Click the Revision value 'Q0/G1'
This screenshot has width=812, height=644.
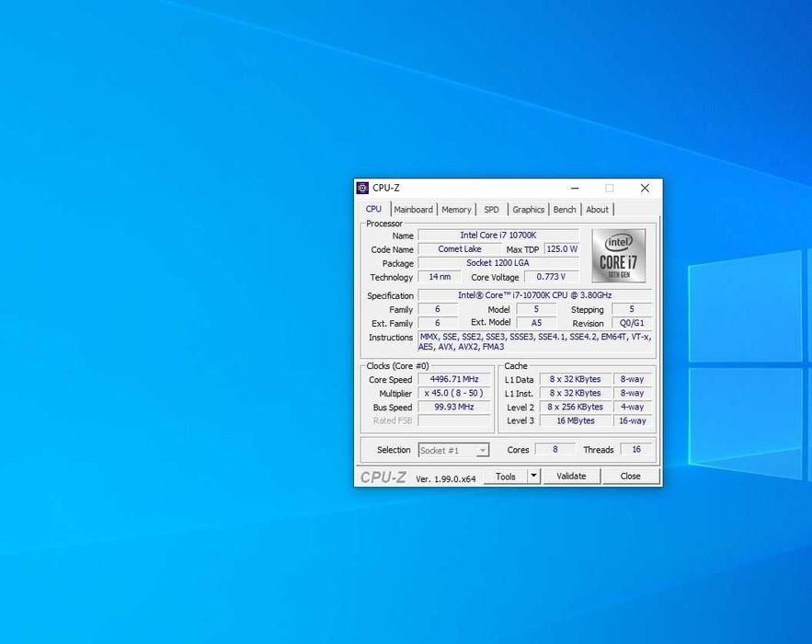click(x=632, y=323)
